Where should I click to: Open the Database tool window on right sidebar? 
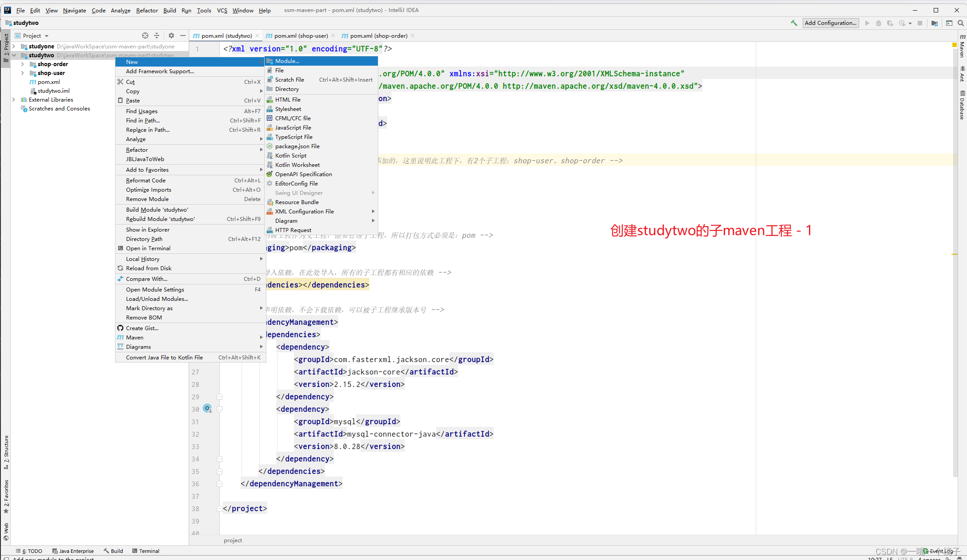pyautogui.click(x=962, y=105)
